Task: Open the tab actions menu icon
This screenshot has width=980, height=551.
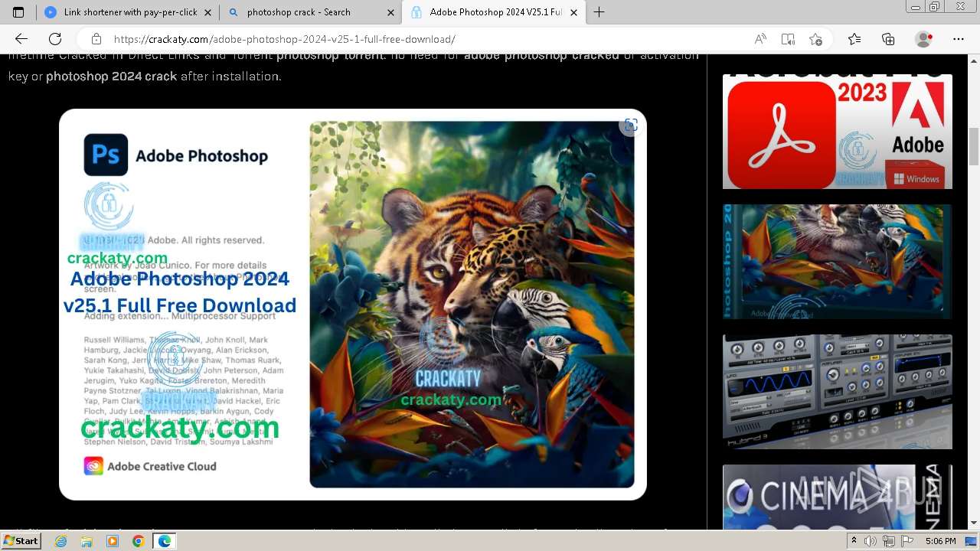Action: click(18, 12)
